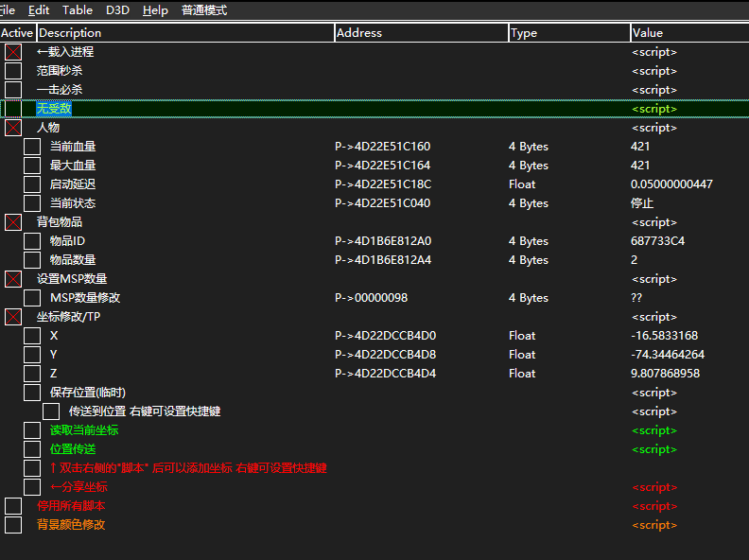The width and height of the screenshot is (749, 560).
Task: Freeze the 当前血量 entry with its checkbox
Action: [32, 147]
